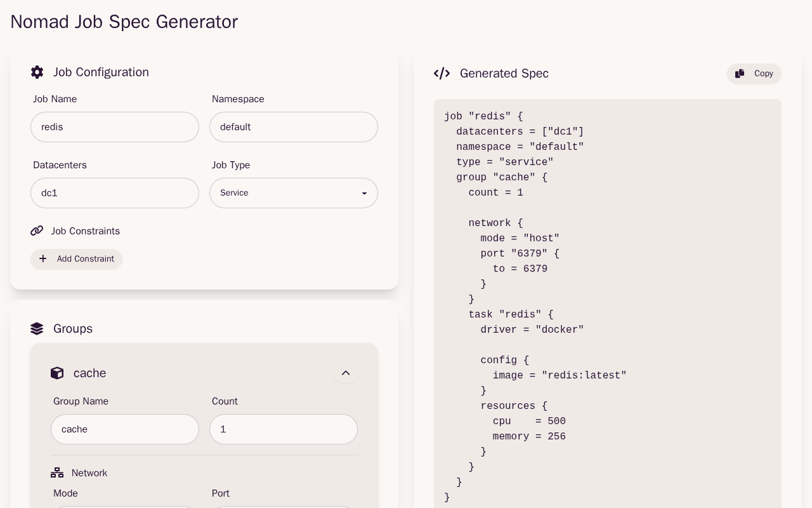Collapse the cache group with the chevron

point(346,373)
